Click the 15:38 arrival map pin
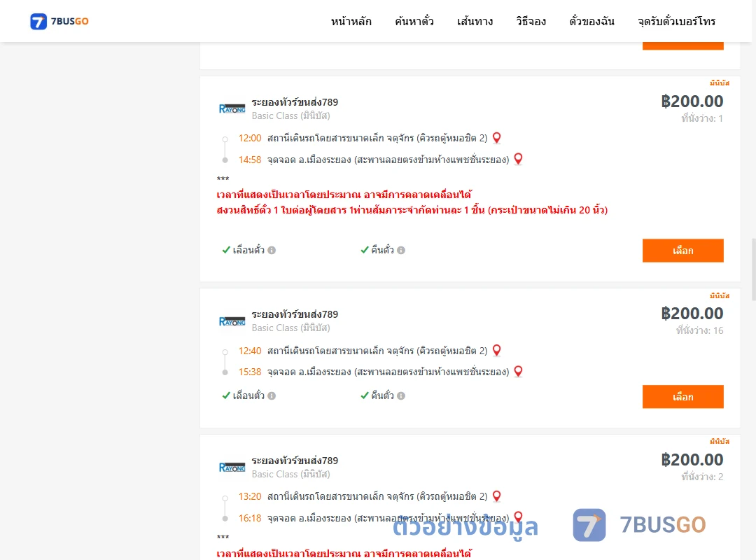This screenshot has width=756, height=560. [518, 372]
